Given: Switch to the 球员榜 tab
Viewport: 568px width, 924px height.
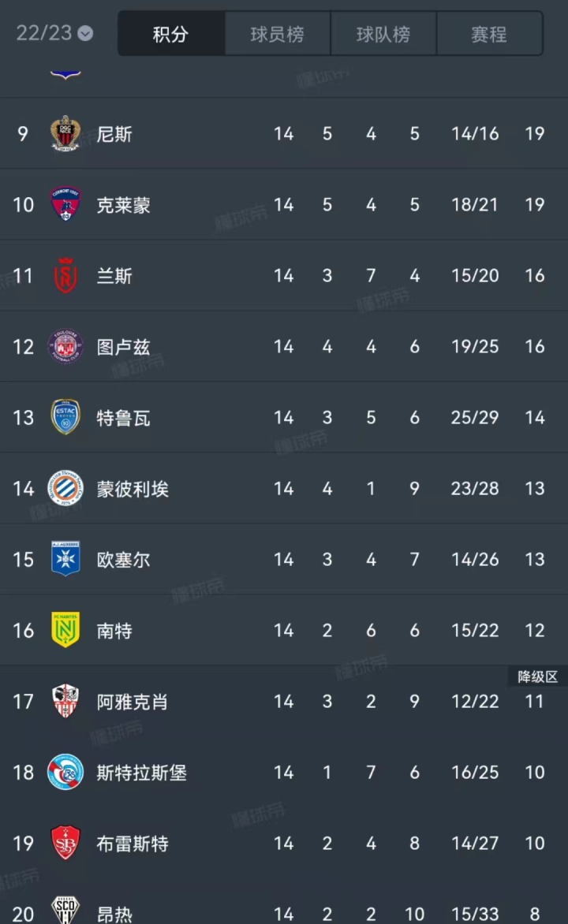Looking at the screenshot, I should pyautogui.click(x=277, y=34).
